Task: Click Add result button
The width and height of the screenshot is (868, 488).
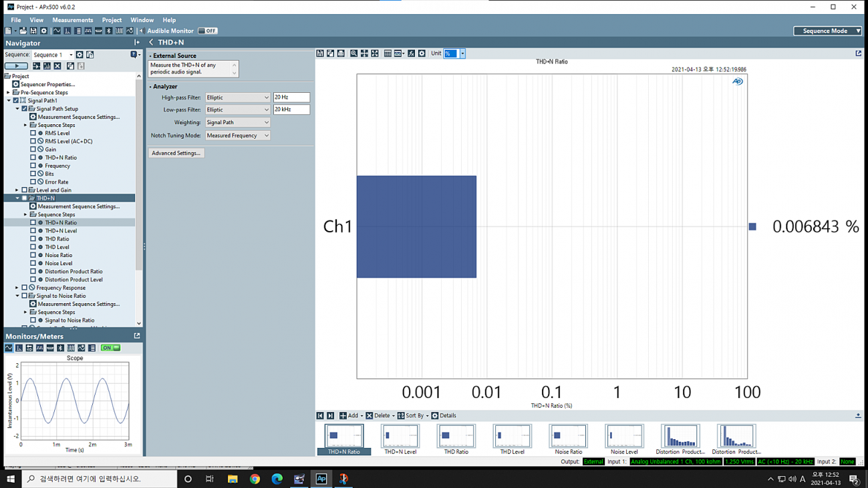Action: pyautogui.click(x=349, y=415)
